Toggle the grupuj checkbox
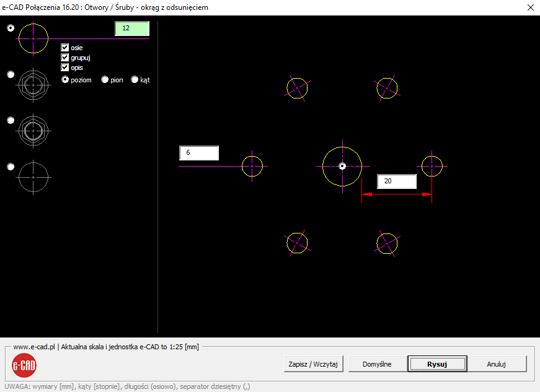The height and width of the screenshot is (392, 540). click(x=64, y=58)
